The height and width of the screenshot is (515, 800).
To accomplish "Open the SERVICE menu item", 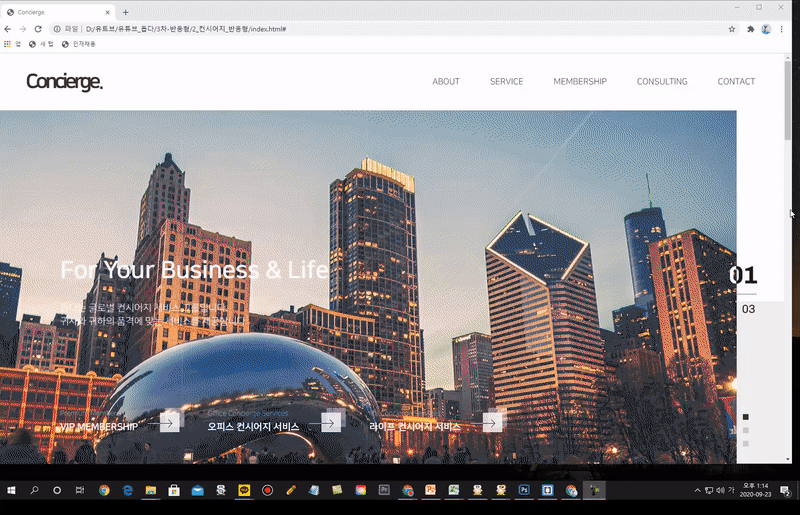I will (x=507, y=82).
